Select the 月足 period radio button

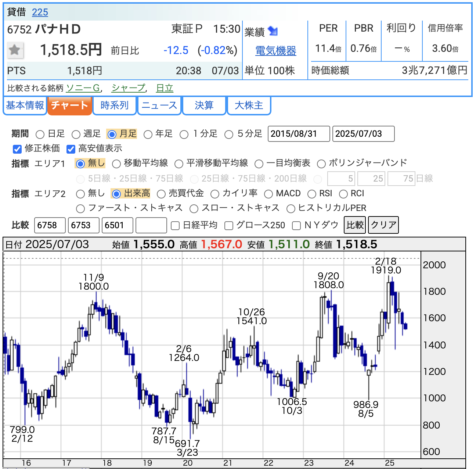[x=112, y=134]
